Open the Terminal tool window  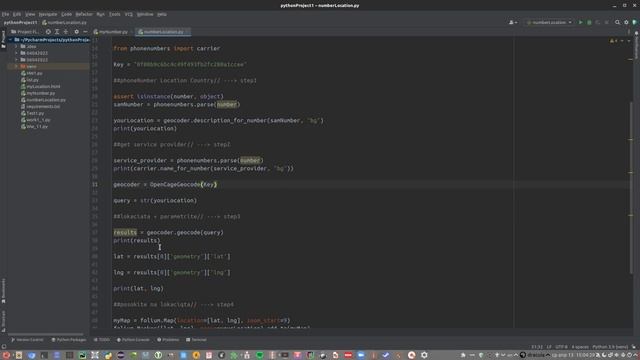[196, 340]
